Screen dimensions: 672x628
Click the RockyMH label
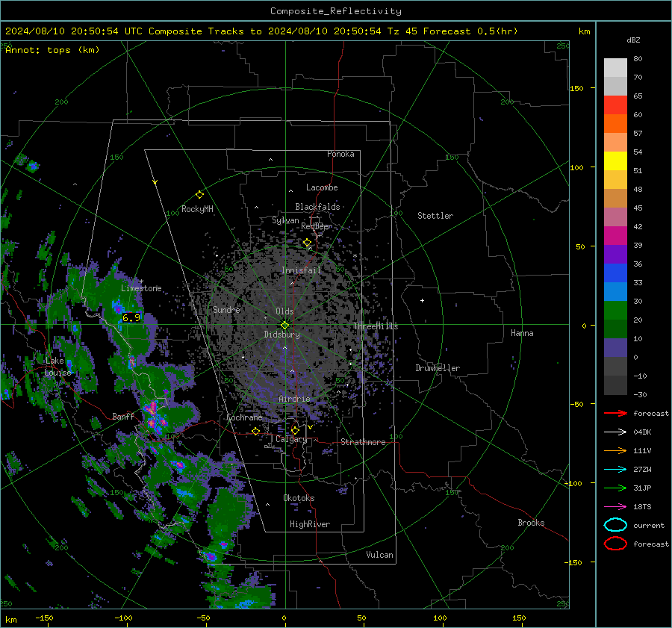pyautogui.click(x=197, y=209)
